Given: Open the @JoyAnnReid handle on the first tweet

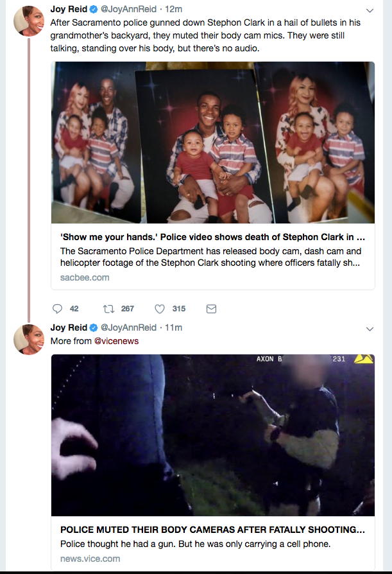Looking at the screenshot, I should pos(128,9).
